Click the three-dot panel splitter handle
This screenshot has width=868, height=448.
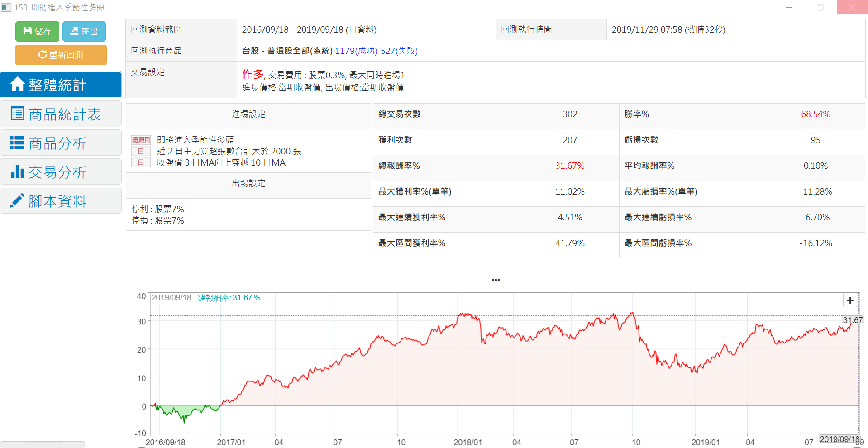[x=496, y=280]
